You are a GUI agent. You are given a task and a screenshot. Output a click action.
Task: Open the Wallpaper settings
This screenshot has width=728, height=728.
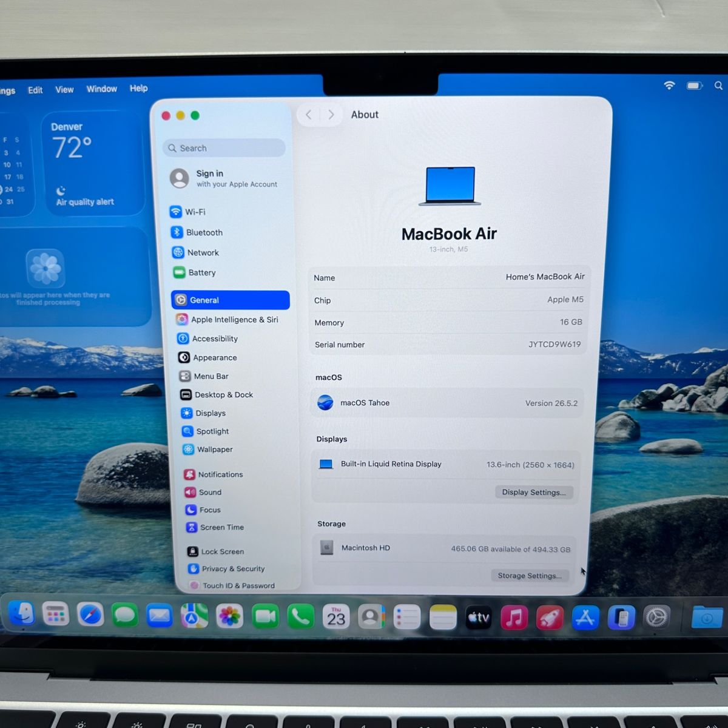[x=207, y=450]
